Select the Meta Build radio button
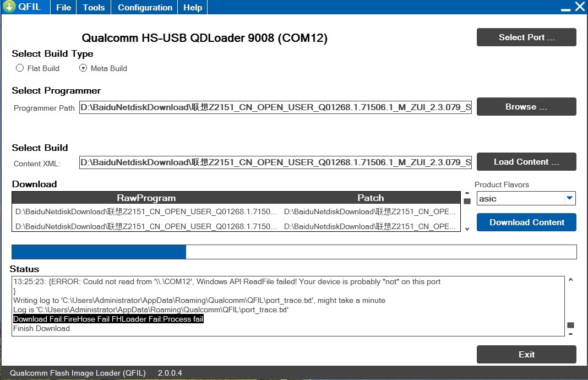Image resolution: width=588 pixels, height=380 pixels. (83, 68)
